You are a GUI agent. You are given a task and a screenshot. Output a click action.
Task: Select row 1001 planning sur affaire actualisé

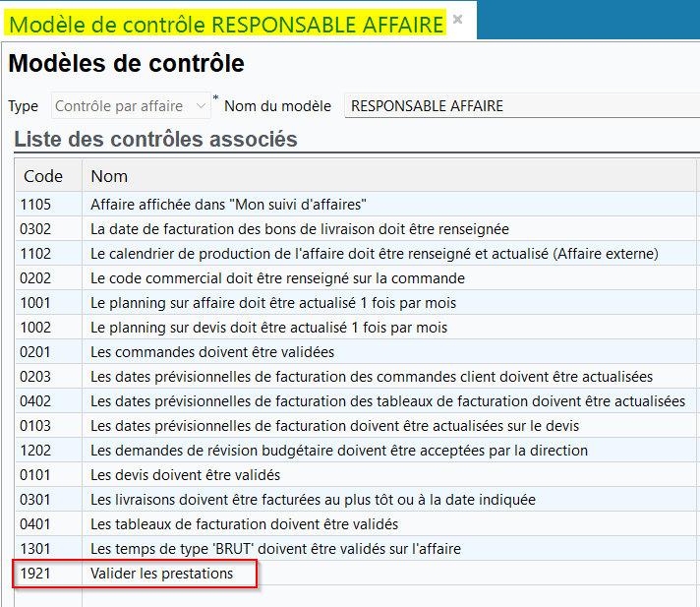(356, 303)
